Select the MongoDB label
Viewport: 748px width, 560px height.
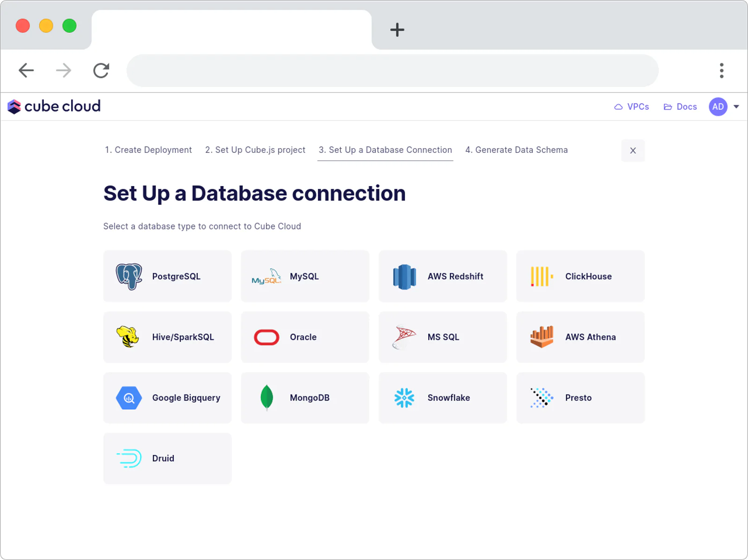pyautogui.click(x=309, y=398)
